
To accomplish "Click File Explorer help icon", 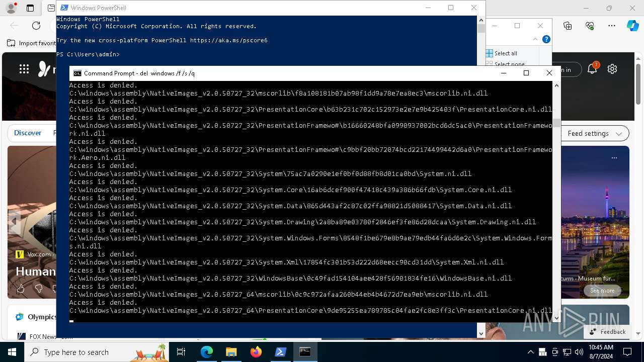I will pos(546,39).
